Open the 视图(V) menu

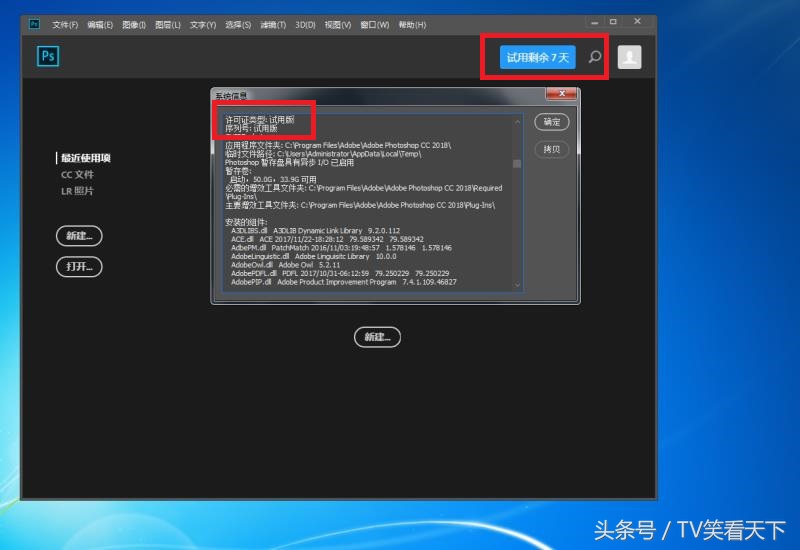[x=338, y=24]
